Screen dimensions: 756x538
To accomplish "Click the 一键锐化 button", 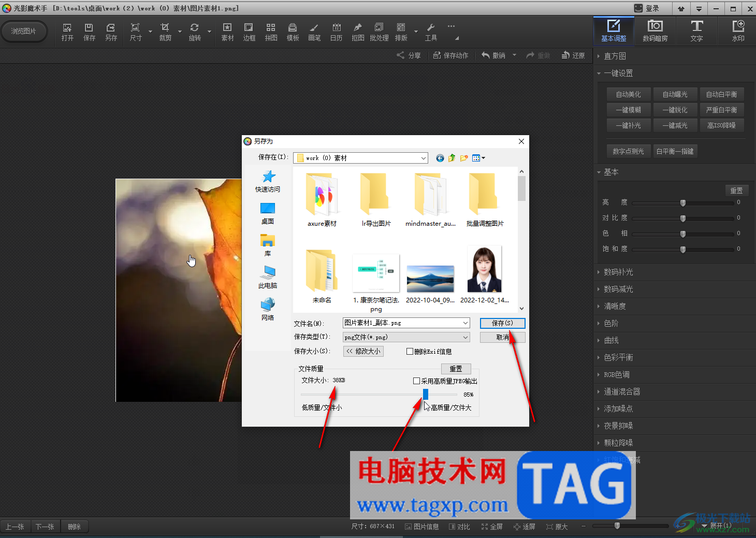I will click(675, 110).
